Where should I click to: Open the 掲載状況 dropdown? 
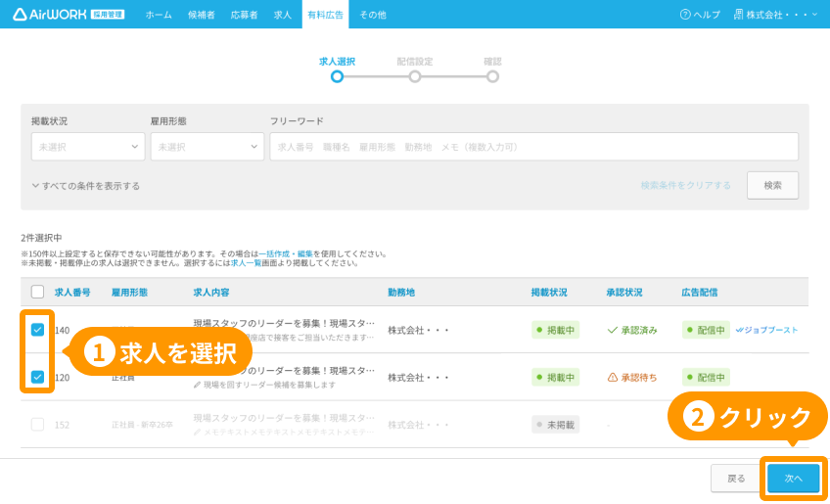point(88,147)
